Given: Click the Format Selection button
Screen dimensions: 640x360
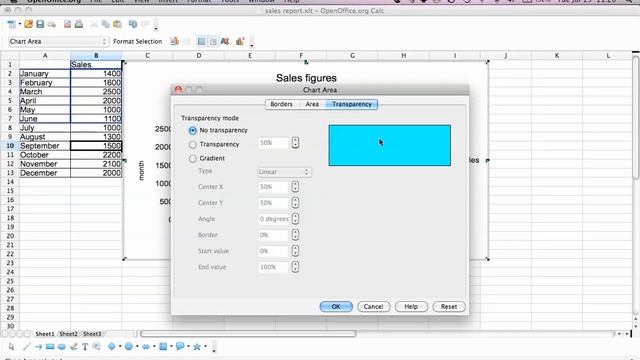Looking at the screenshot, I should 138,41.
